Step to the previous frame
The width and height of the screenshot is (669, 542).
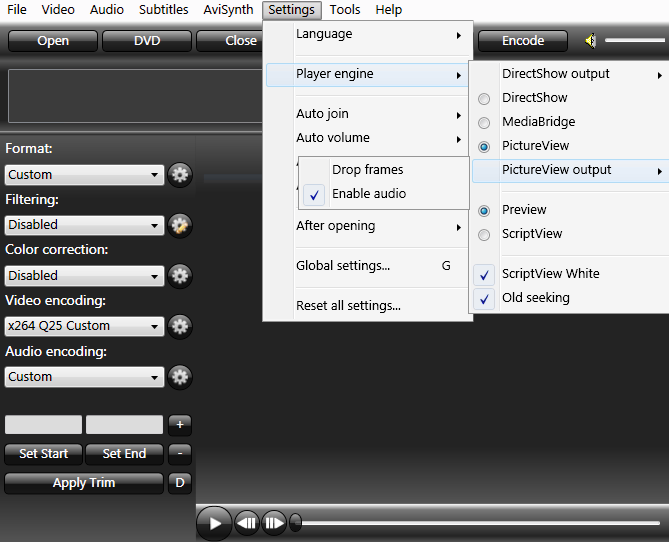247,522
